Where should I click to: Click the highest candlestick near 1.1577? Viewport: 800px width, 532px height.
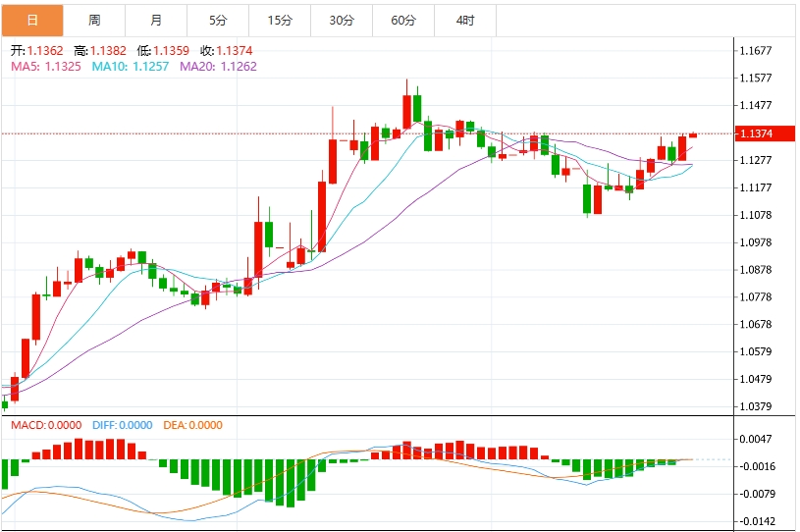click(406, 105)
